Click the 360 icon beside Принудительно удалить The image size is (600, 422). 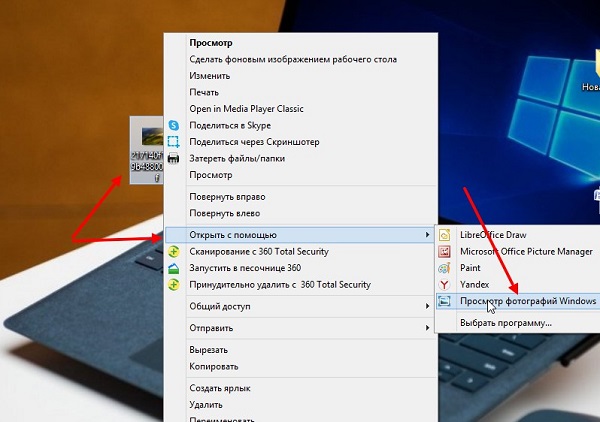pyautogui.click(x=174, y=285)
